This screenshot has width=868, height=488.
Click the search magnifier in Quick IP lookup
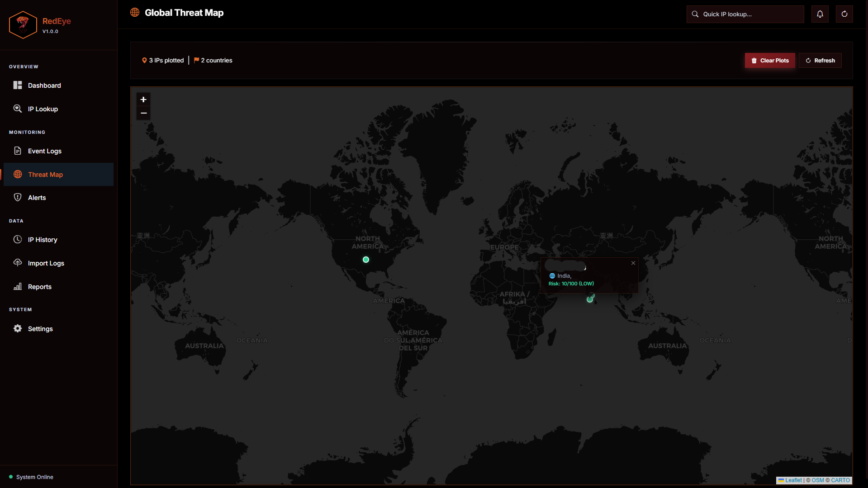(695, 14)
